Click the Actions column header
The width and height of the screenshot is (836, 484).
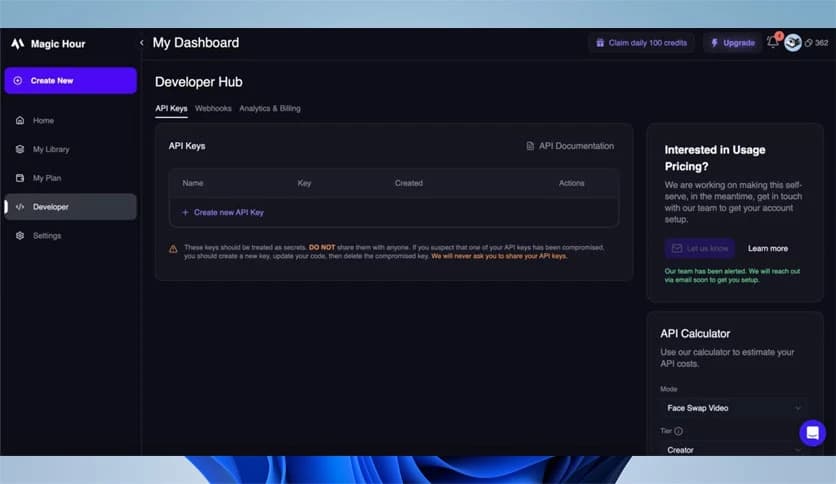click(x=572, y=183)
